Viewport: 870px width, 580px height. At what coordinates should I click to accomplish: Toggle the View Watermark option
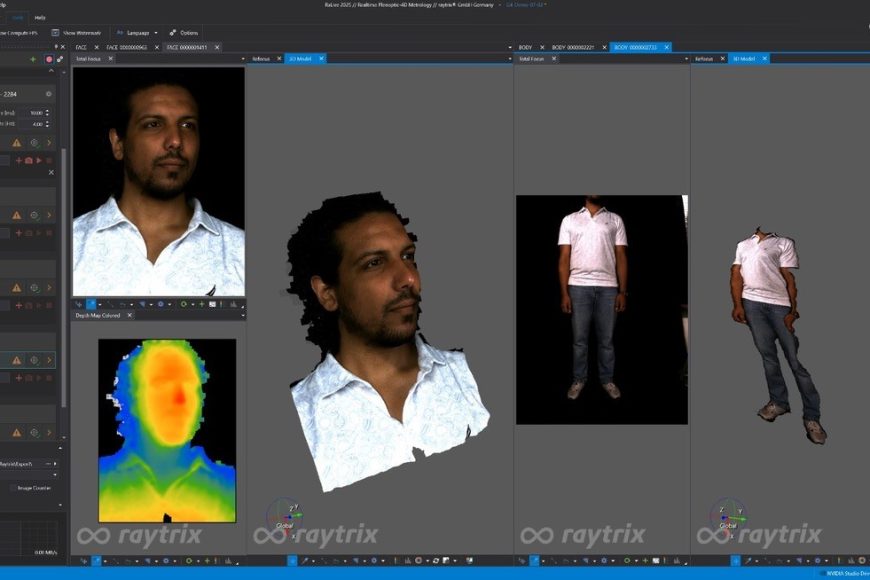77,33
